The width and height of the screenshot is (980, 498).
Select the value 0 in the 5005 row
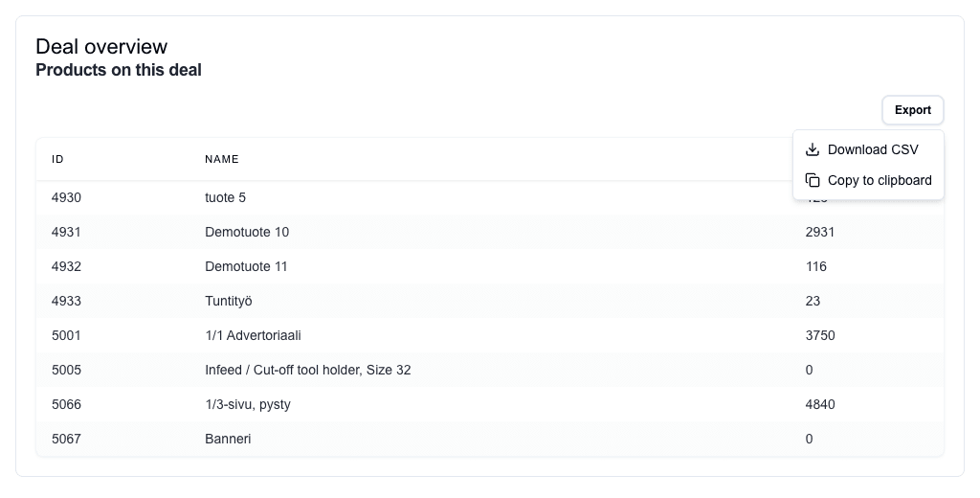[x=810, y=370]
